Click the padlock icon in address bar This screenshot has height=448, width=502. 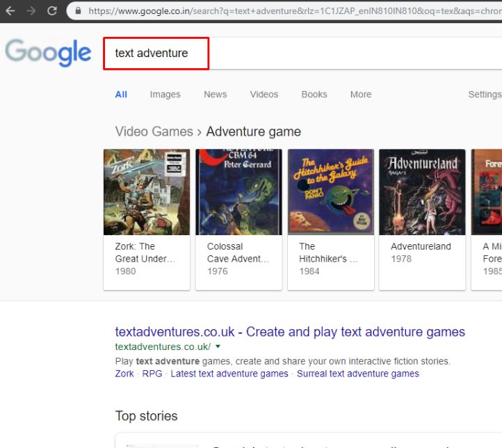[x=78, y=10]
